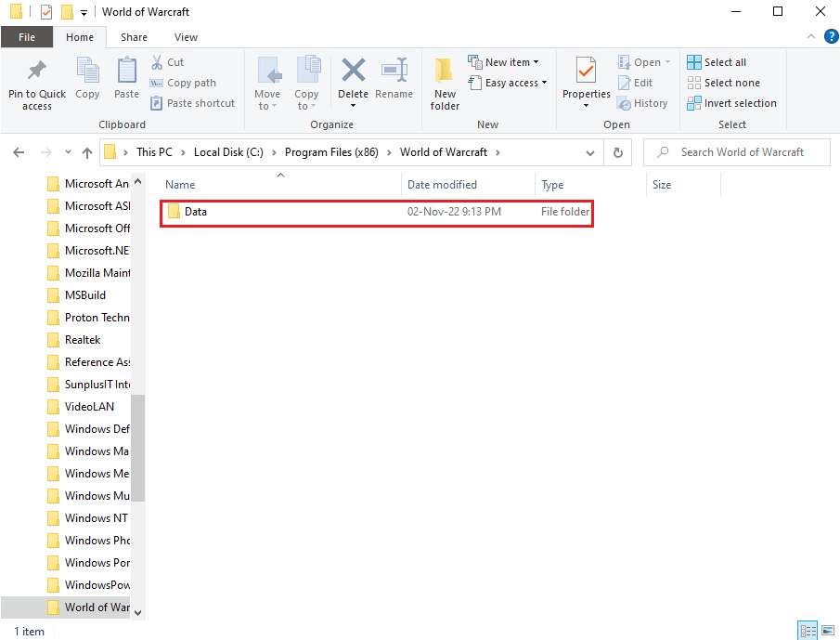Select the Copy icon in Clipboard group

(x=87, y=78)
